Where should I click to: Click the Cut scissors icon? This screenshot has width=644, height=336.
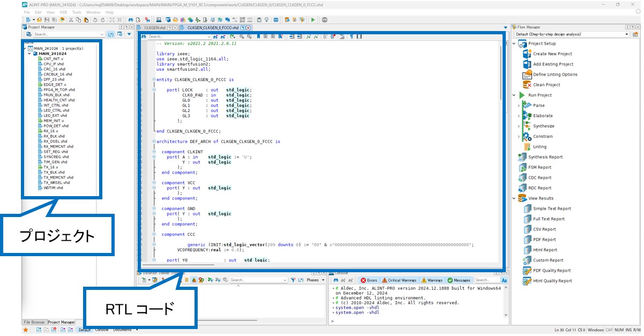click(x=71, y=20)
